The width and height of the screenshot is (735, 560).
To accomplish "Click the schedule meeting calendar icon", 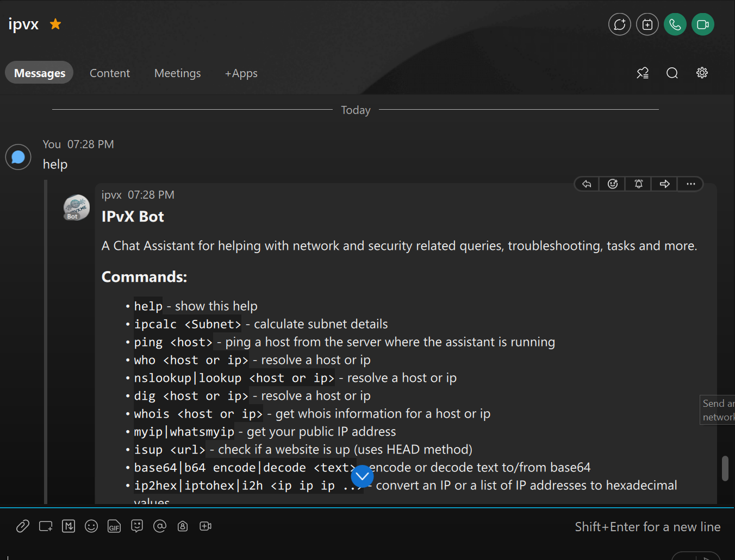I will (x=647, y=24).
